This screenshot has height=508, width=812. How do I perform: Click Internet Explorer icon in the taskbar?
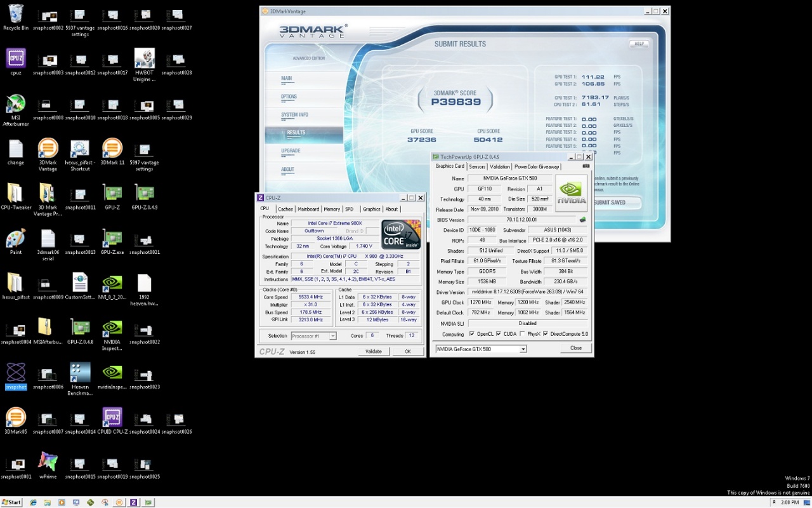(34, 502)
